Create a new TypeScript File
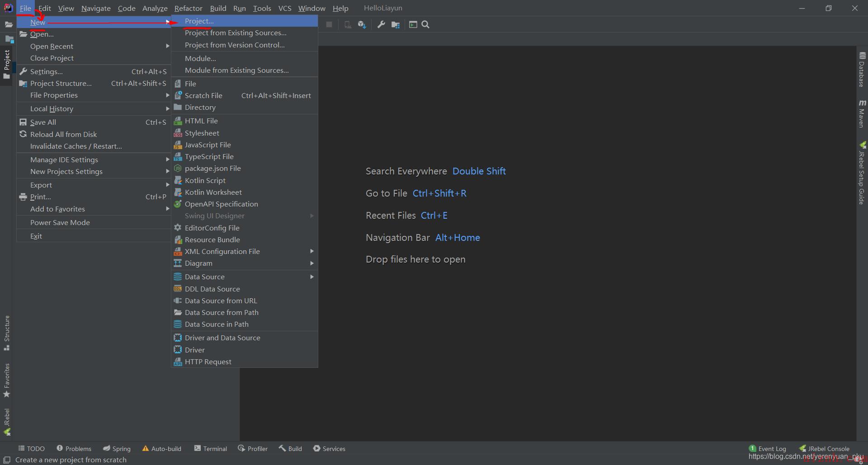 tap(245, 156)
